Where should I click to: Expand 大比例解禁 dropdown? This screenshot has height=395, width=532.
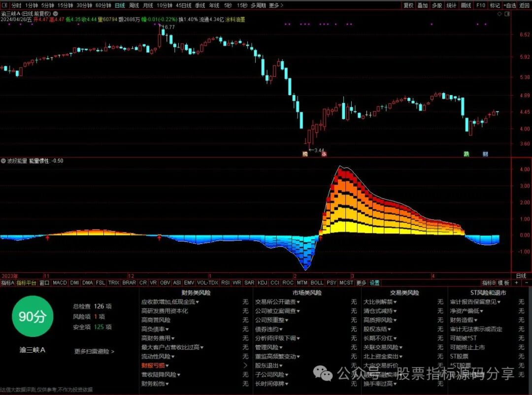(x=380, y=302)
